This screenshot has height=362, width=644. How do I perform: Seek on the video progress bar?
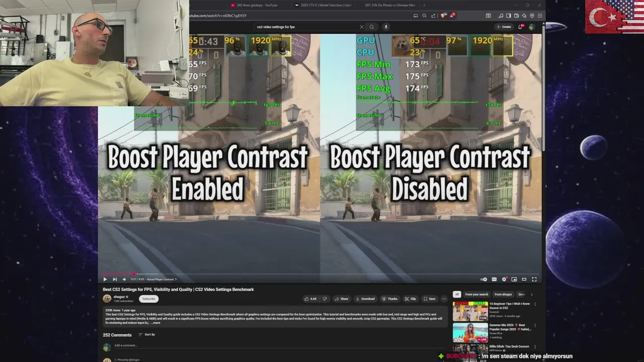(x=320, y=274)
